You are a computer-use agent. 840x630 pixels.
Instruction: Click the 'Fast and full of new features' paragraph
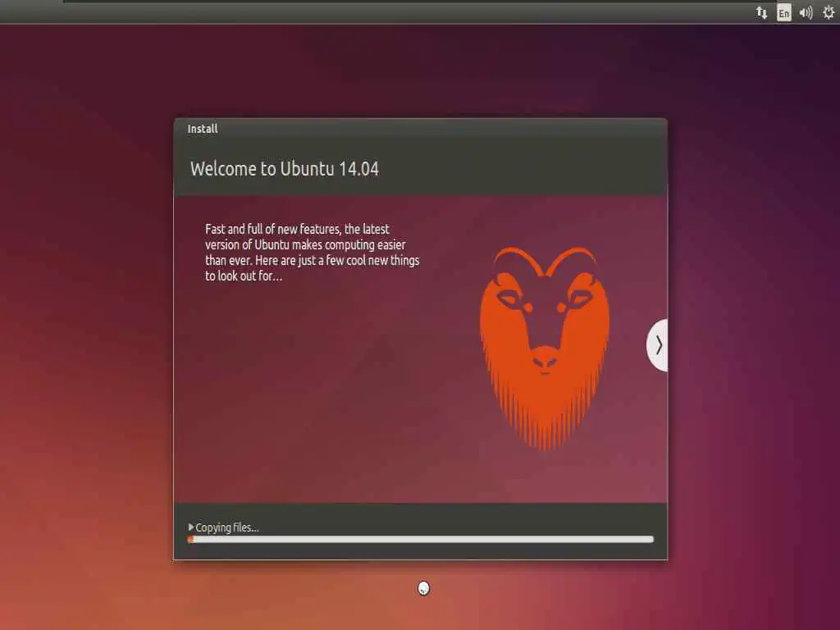coord(313,253)
